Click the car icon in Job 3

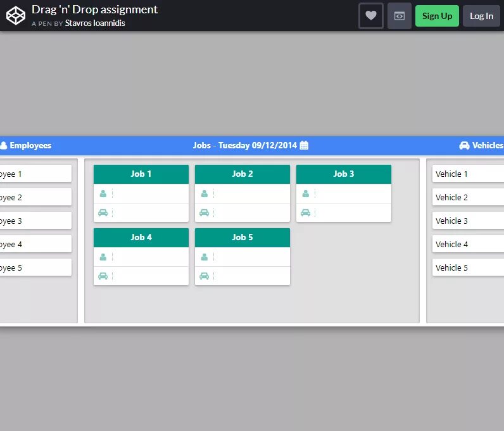[305, 212]
